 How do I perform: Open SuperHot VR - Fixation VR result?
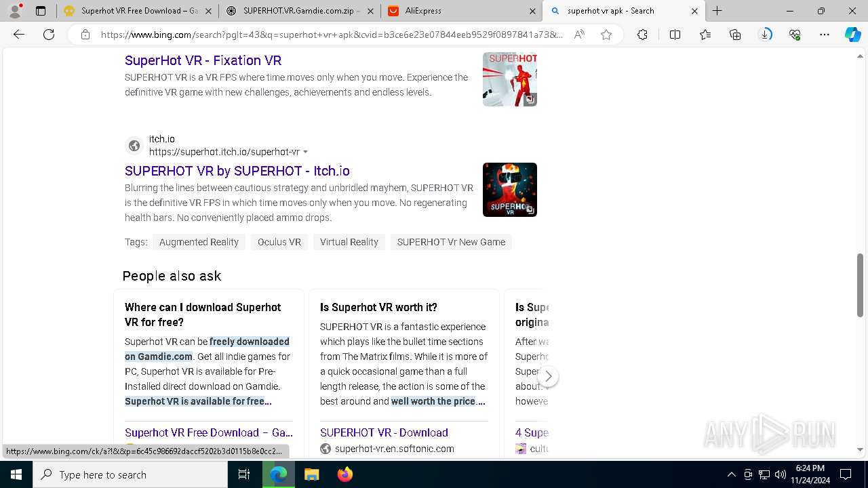[x=203, y=60]
